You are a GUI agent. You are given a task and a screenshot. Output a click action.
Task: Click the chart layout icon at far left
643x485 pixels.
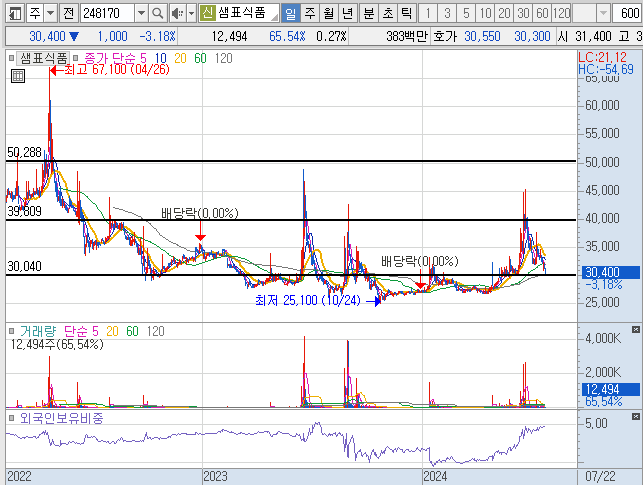[x=15, y=13]
